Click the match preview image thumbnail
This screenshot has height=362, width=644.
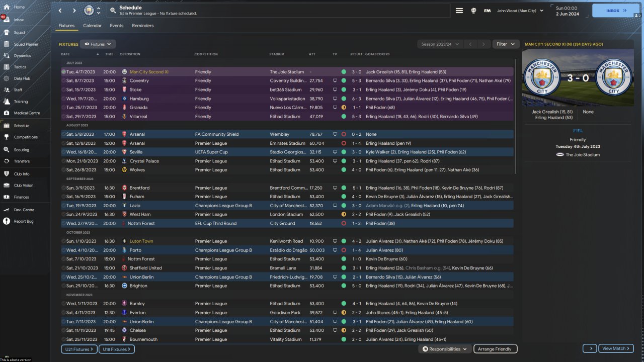578,78
